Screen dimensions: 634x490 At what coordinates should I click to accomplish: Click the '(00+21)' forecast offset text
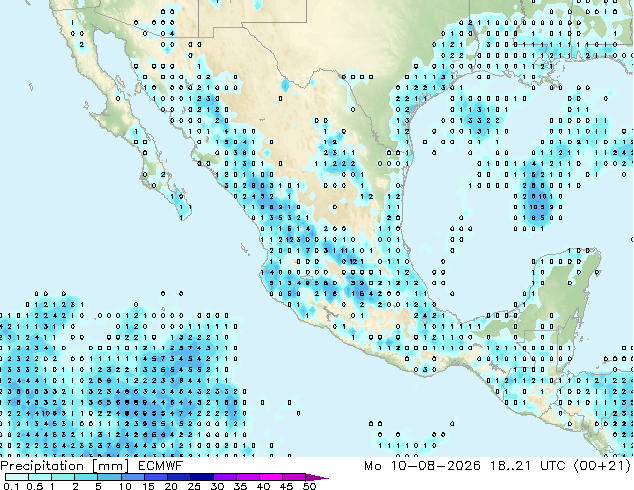pos(602,466)
